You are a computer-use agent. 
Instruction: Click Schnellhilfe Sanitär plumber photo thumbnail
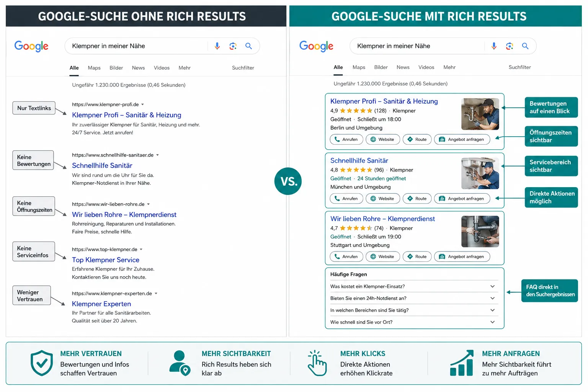click(480, 173)
